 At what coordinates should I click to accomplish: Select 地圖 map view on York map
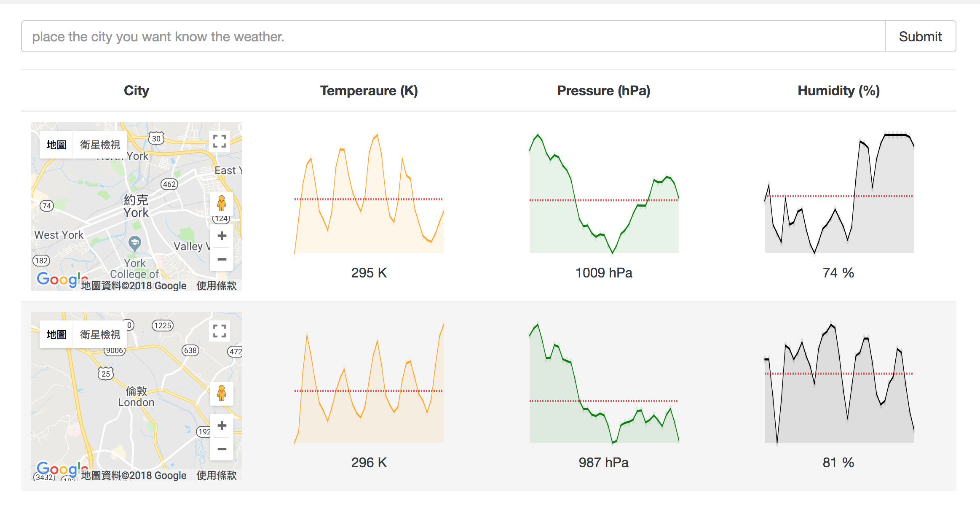(x=56, y=145)
